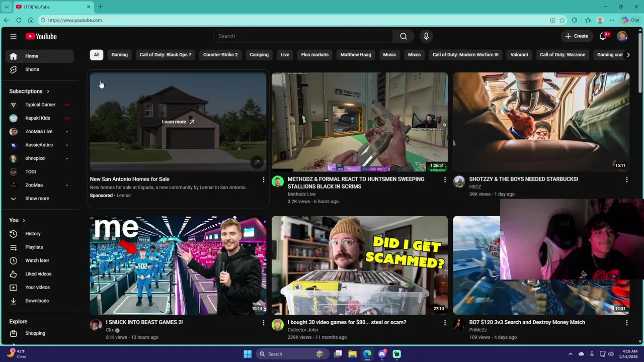644x362 pixels.
Task: Open the Typical Gamer subscription channel
Action: pos(40,105)
